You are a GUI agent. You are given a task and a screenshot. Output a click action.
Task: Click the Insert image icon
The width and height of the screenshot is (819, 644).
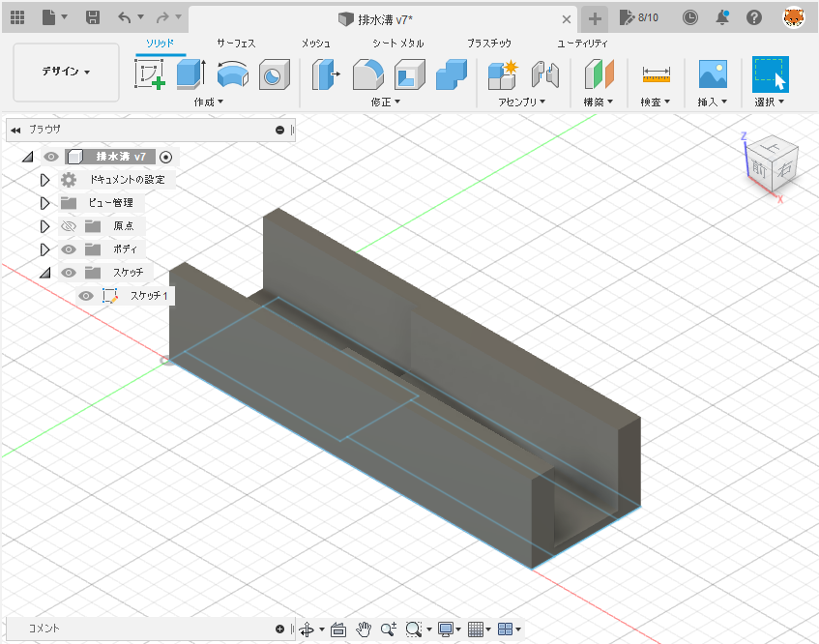pos(712,75)
